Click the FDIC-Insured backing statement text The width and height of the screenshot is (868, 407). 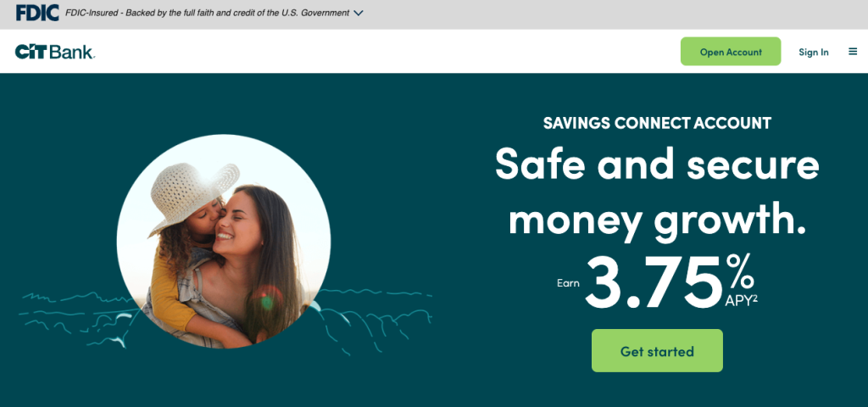tap(207, 13)
